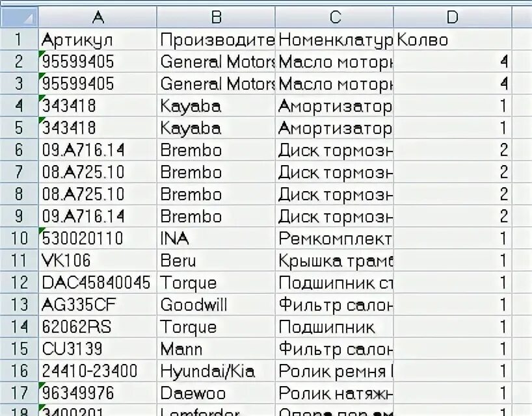Click the Daewoo manufacturer cell
Image resolution: width=532 pixels, height=416 pixels.
(x=216, y=393)
